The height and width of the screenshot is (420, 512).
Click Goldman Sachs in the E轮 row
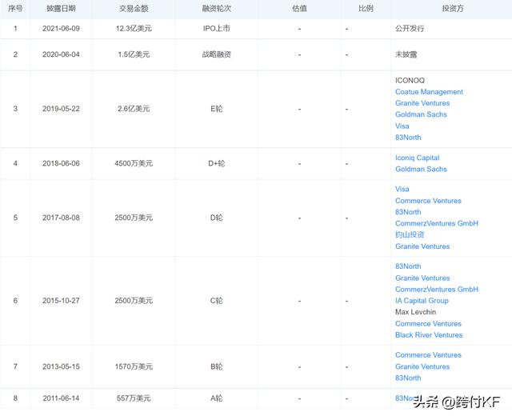click(421, 114)
